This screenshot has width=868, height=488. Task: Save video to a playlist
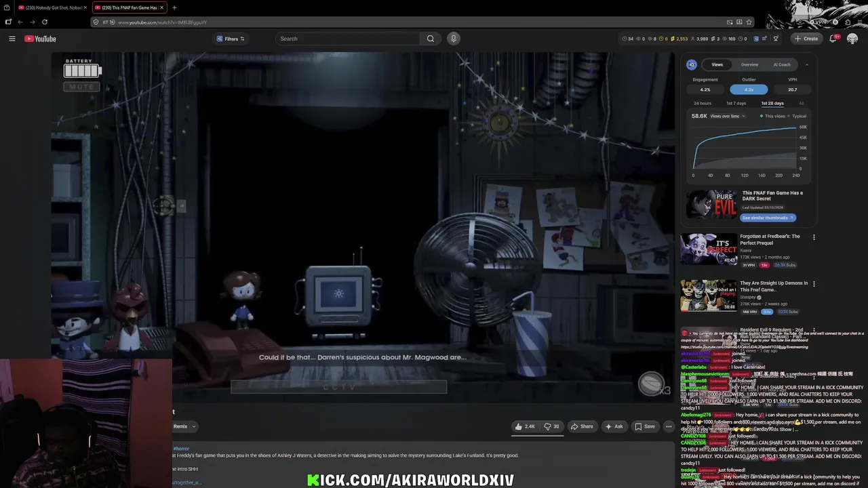644,426
